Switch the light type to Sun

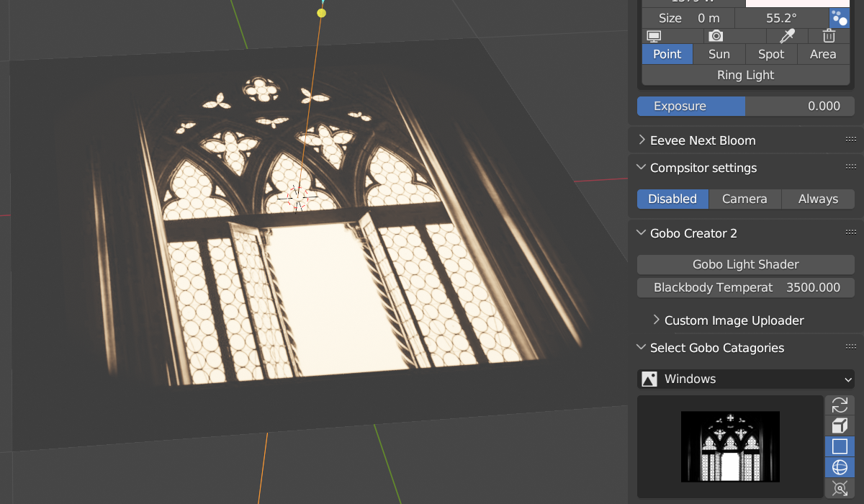tap(719, 54)
